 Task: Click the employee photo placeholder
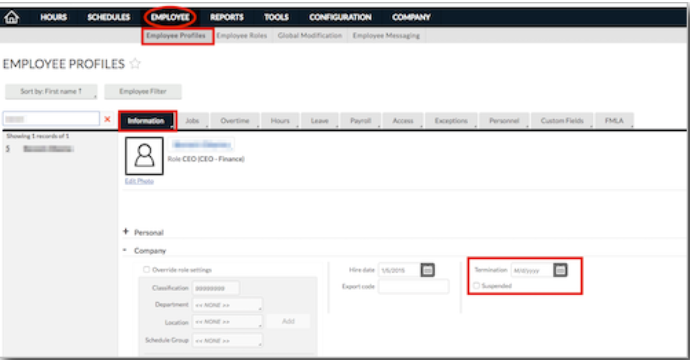pos(144,156)
